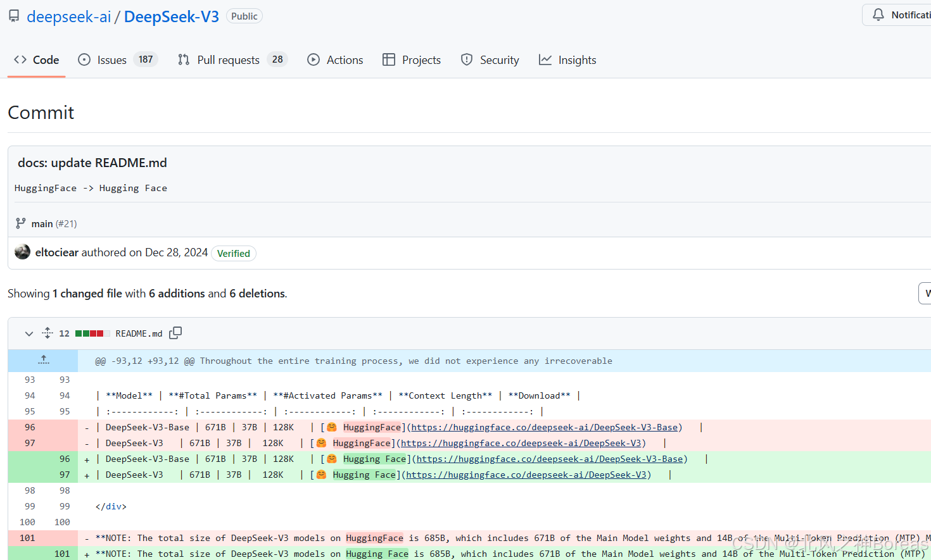Click the eltociear author link
This screenshot has width=931, height=560.
click(56, 252)
